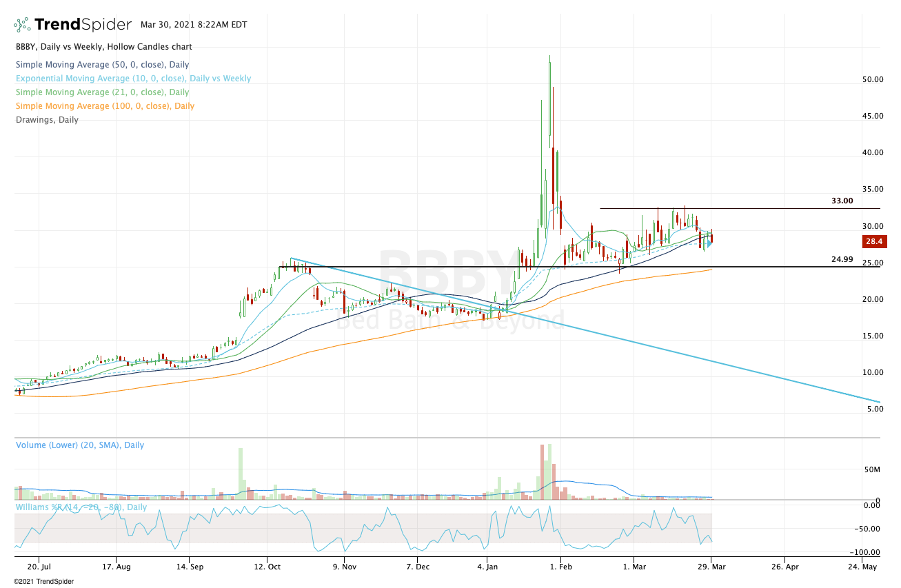Click the 33.00 resistance level label
This screenshot has width=901, height=588.
(842, 201)
